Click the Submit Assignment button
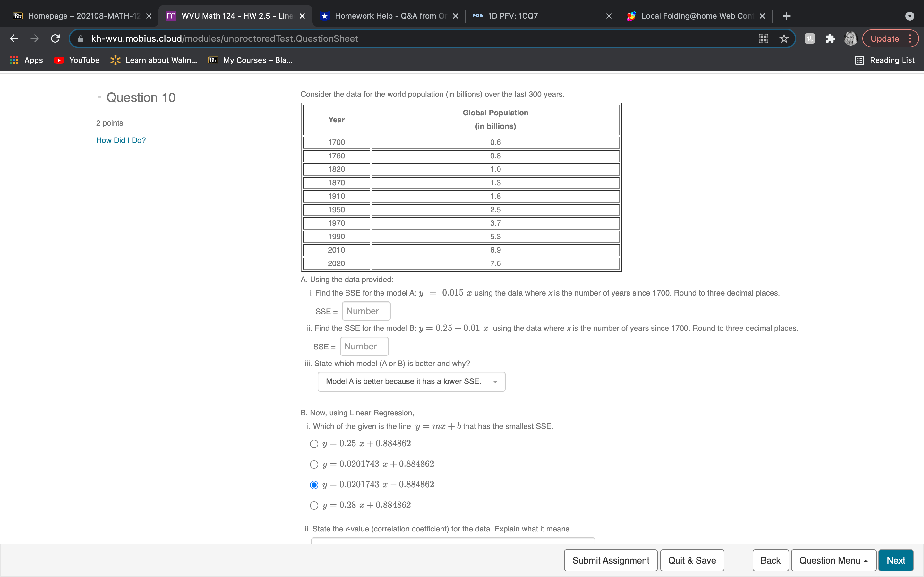924x577 pixels. pyautogui.click(x=610, y=560)
